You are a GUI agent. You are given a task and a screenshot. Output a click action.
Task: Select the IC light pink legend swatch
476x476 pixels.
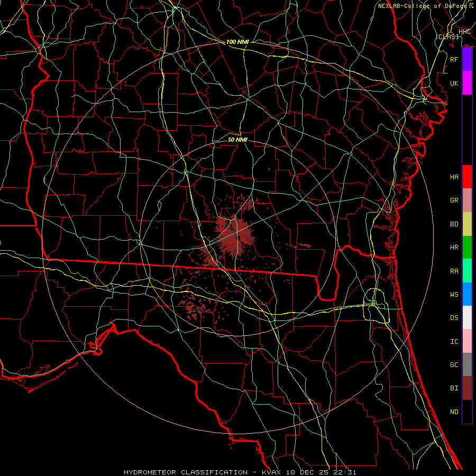[x=467, y=341]
